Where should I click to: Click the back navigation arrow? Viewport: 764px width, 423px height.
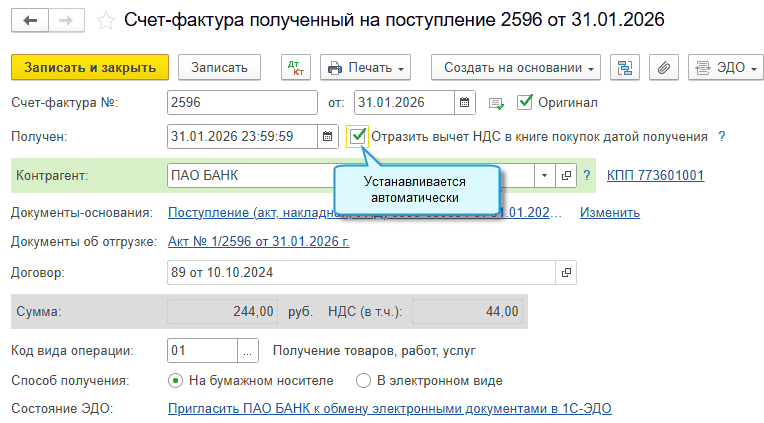click(30, 20)
